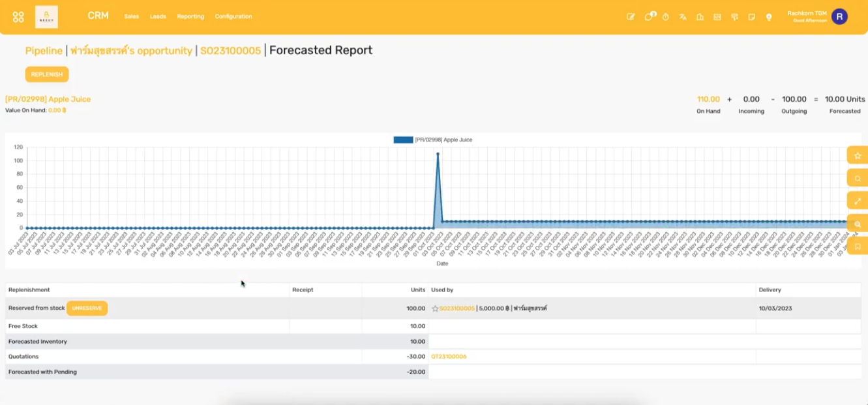Click the stopwatch timer icon
The image size is (868, 405).
coord(666,17)
